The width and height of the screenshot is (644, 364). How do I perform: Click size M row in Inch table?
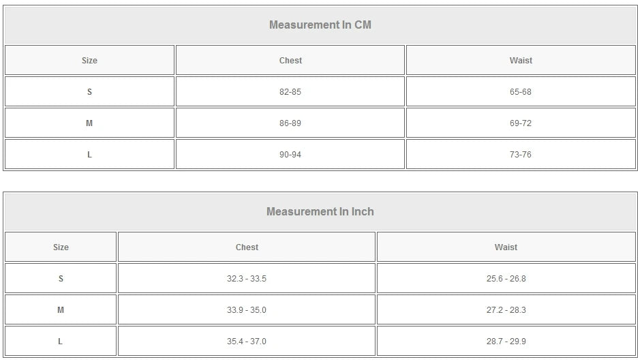[x=61, y=310]
